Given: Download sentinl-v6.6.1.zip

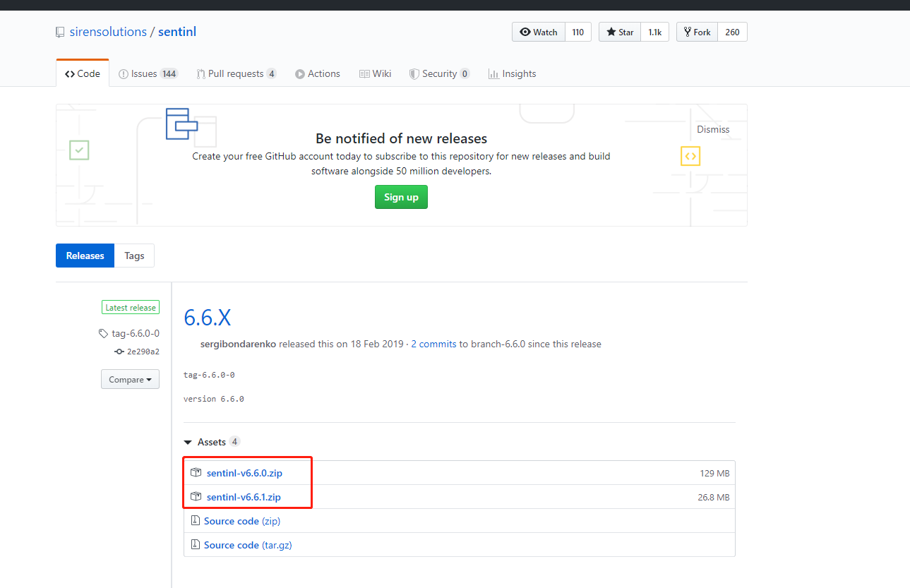Looking at the screenshot, I should (x=244, y=497).
